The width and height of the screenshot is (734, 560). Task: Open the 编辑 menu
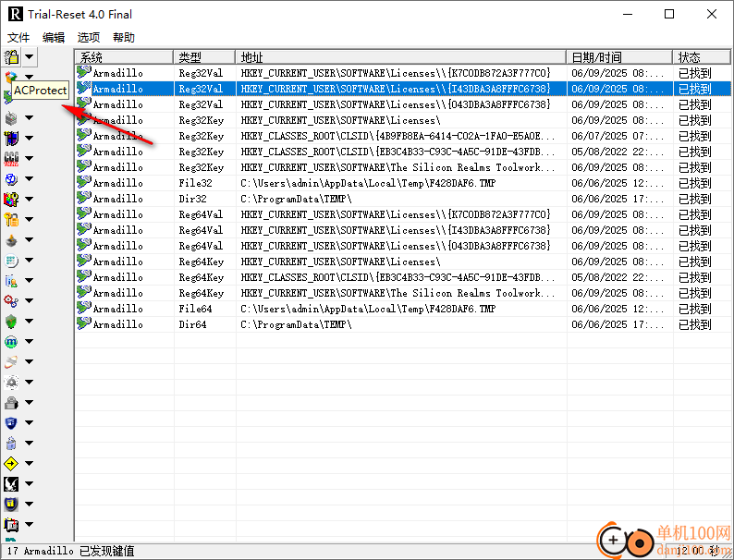click(54, 38)
